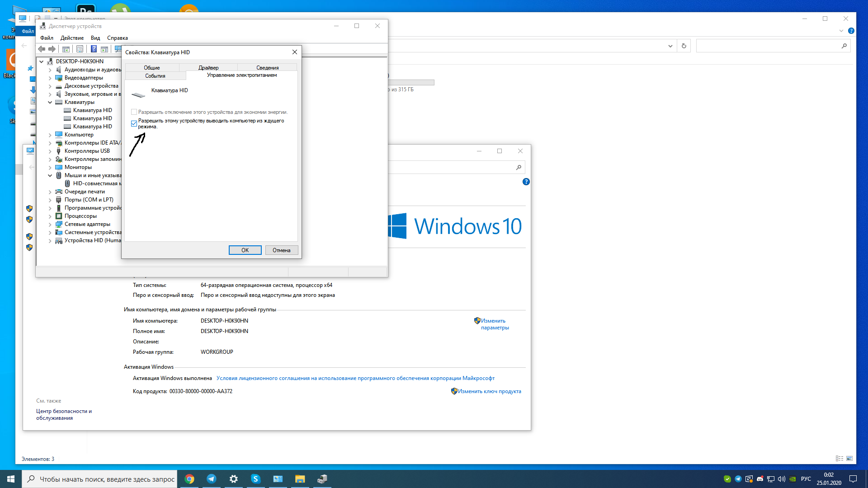Click the volume speaker tray icon
Viewport: 868px width, 488px height.
click(x=782, y=479)
